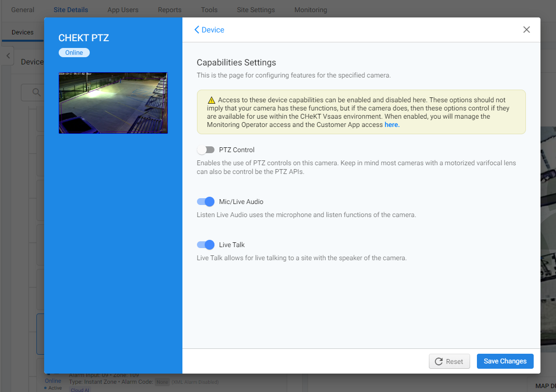
Task: Switch to the Monitoring tab
Action: pyautogui.click(x=311, y=10)
